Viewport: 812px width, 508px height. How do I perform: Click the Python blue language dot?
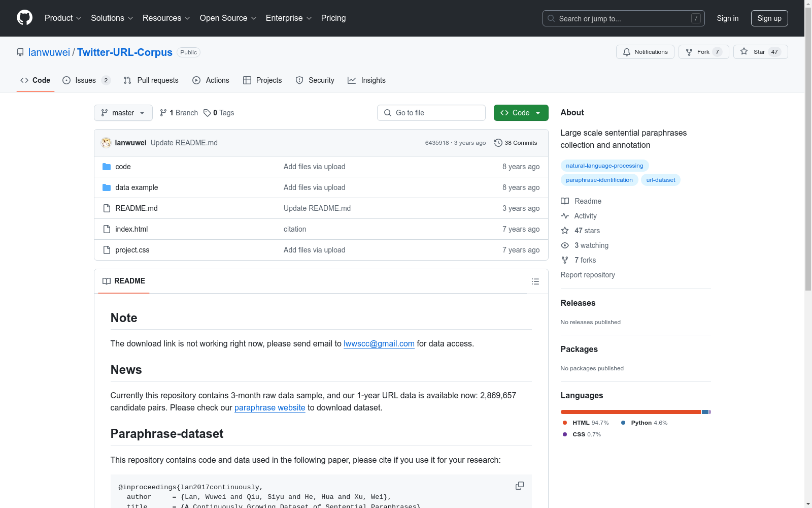coord(623,423)
